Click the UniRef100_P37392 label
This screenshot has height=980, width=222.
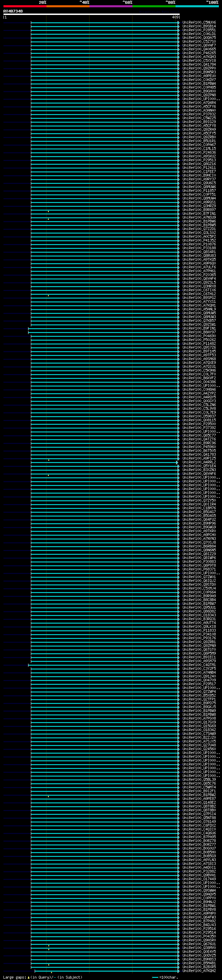199,428
